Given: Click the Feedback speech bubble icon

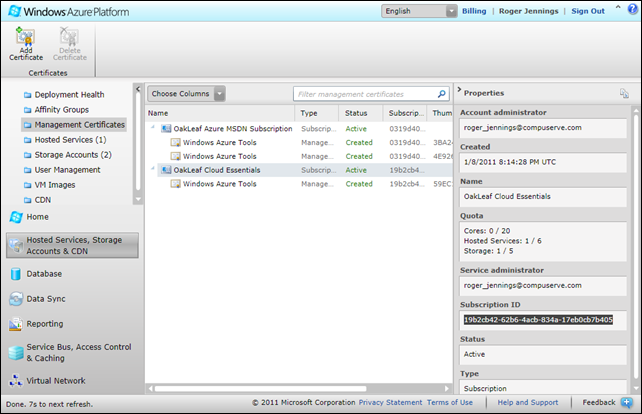Looking at the screenshot, I should tap(626, 403).
